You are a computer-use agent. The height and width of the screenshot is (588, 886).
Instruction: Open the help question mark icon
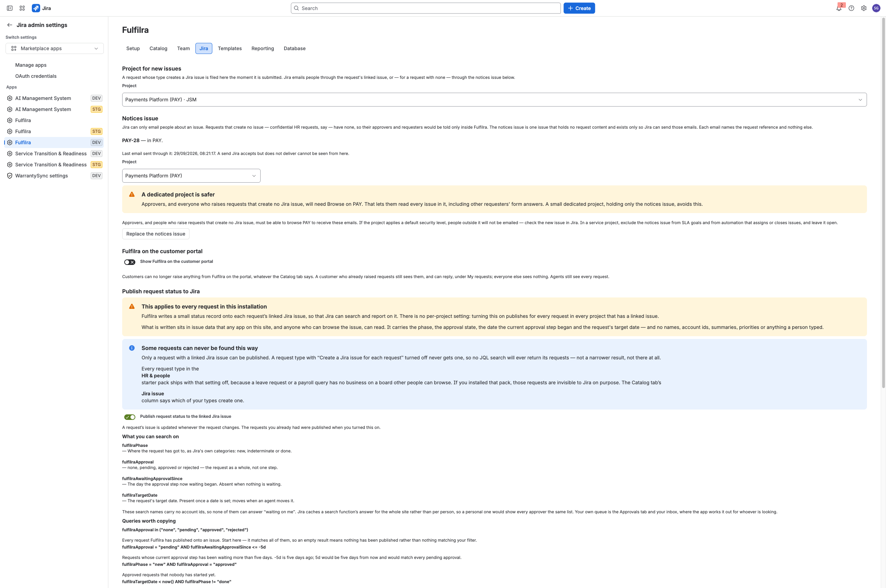click(851, 8)
